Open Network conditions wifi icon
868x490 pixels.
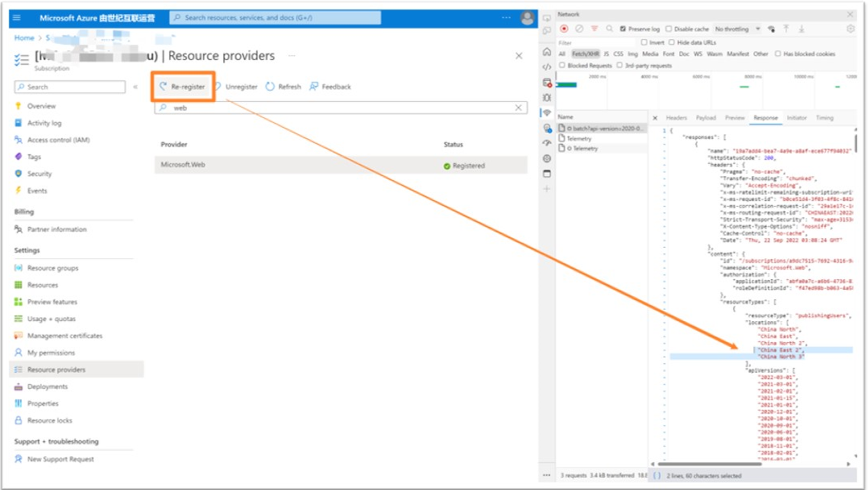(x=771, y=29)
